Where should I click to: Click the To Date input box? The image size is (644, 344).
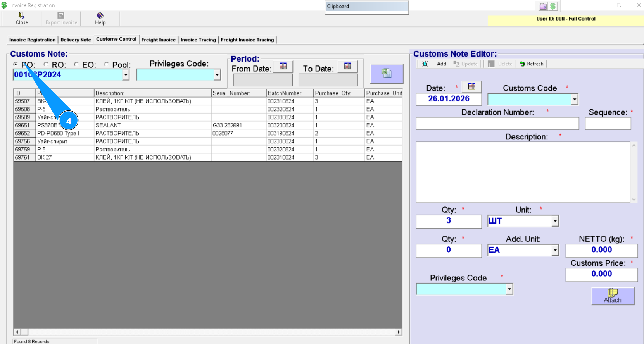328,80
